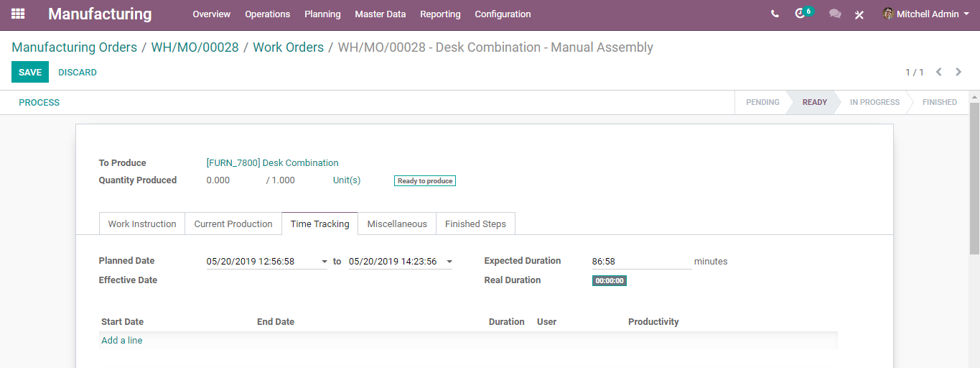This screenshot has width=980, height=368.
Task: Click Manufacturing Orders breadcrumb link
Action: tap(74, 47)
